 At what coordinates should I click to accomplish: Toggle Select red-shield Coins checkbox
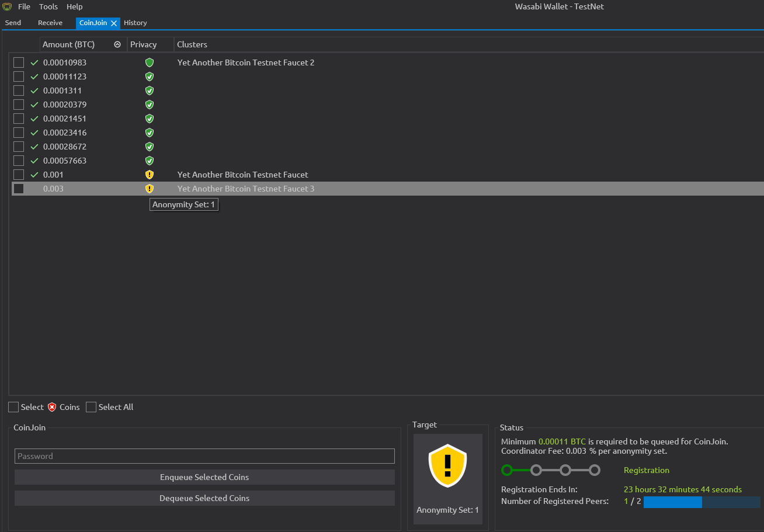pos(13,407)
